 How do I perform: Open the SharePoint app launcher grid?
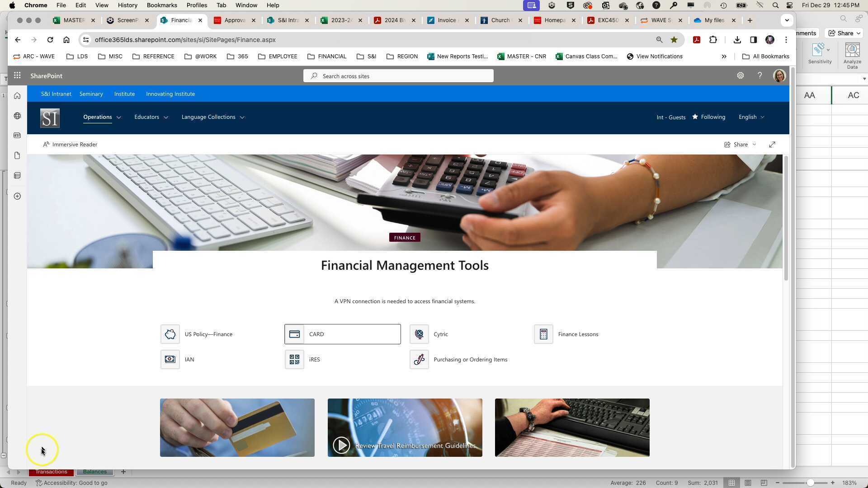(17, 76)
